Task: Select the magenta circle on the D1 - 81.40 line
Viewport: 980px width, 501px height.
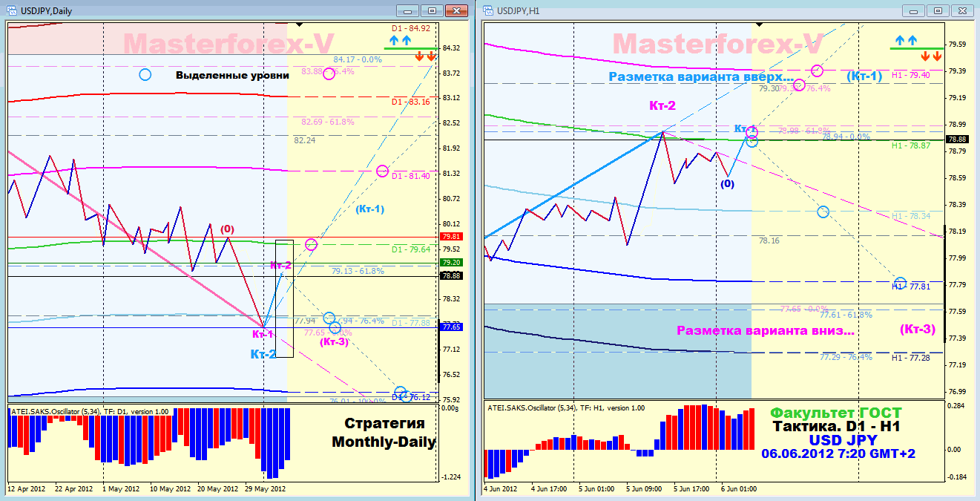Action: 382,171
